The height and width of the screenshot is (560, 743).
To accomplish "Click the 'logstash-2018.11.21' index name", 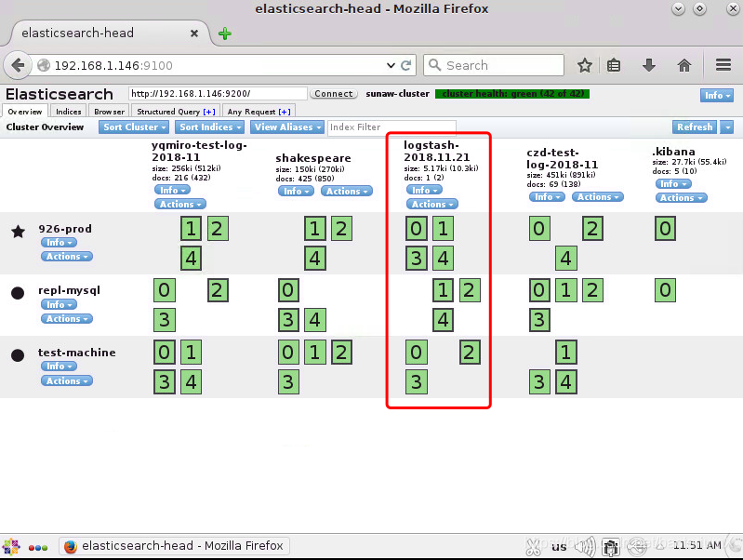I will pyautogui.click(x=436, y=152).
